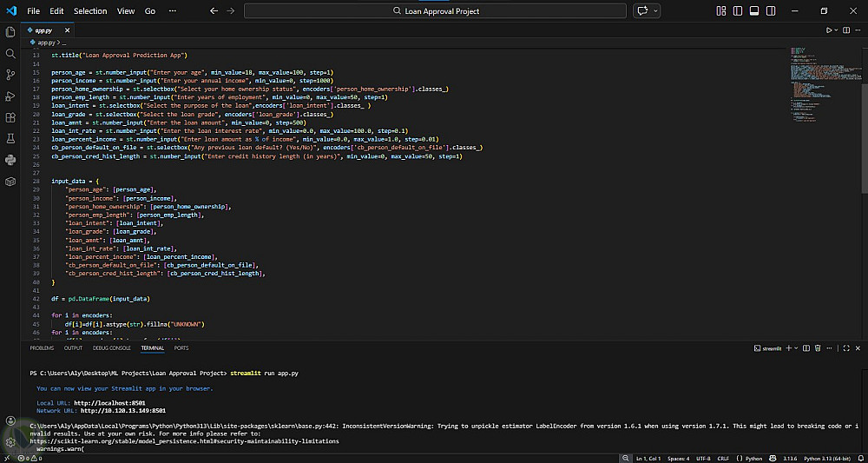
Task: Switch to the PROBLEMS panel tab
Action: pos(42,347)
